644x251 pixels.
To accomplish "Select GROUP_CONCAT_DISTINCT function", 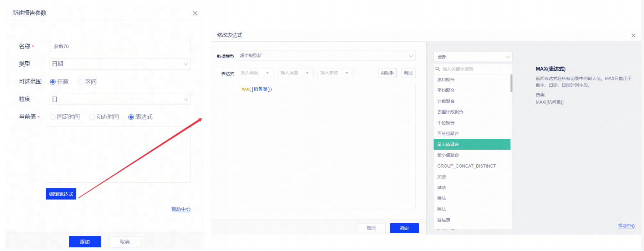I will click(x=466, y=166).
